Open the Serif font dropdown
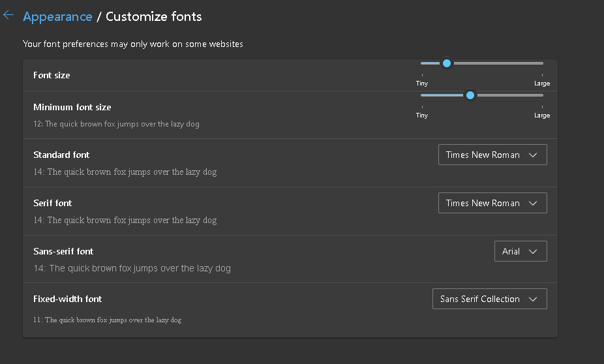 (x=492, y=203)
